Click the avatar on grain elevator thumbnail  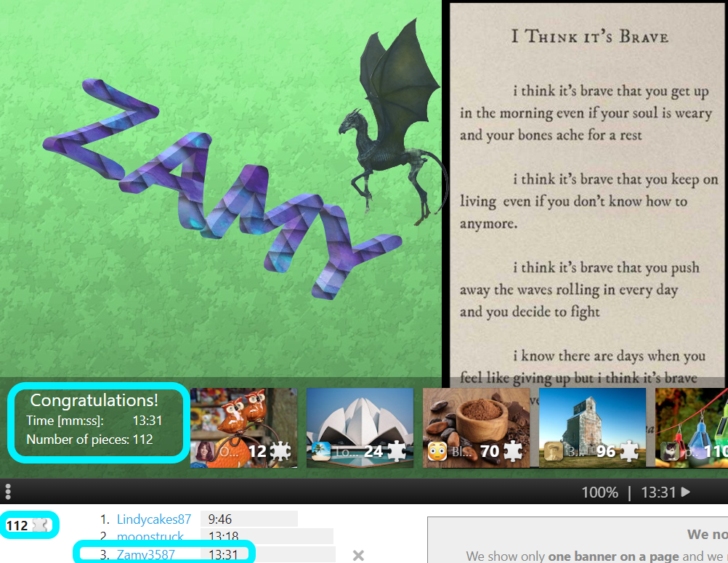[x=553, y=451]
